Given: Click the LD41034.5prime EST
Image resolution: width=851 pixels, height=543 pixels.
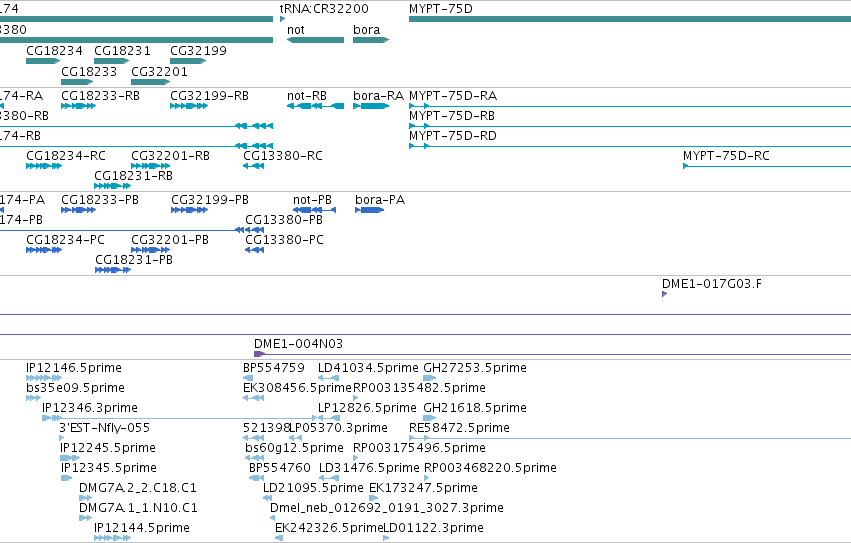Looking at the screenshot, I should tap(328, 378).
